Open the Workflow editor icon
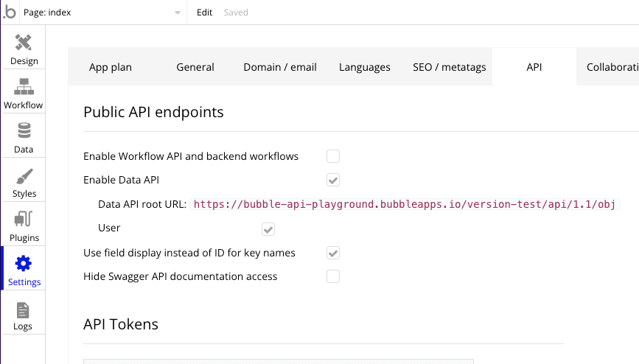 click(24, 87)
